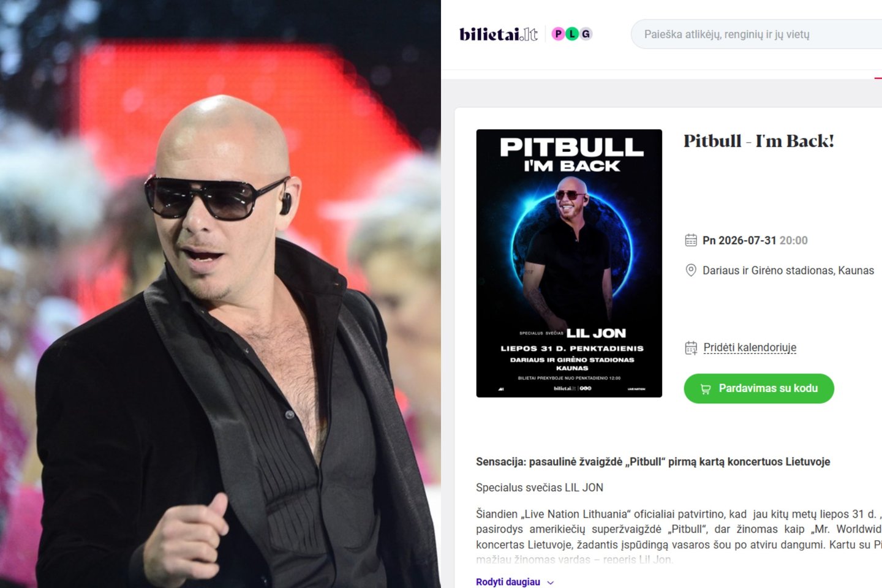Focus the Paieška search field

(756, 34)
